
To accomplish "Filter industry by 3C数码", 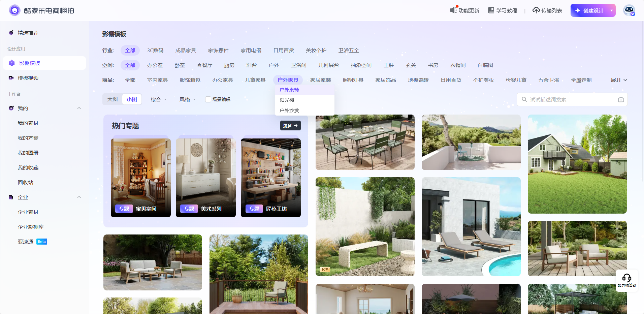I will [x=155, y=51].
